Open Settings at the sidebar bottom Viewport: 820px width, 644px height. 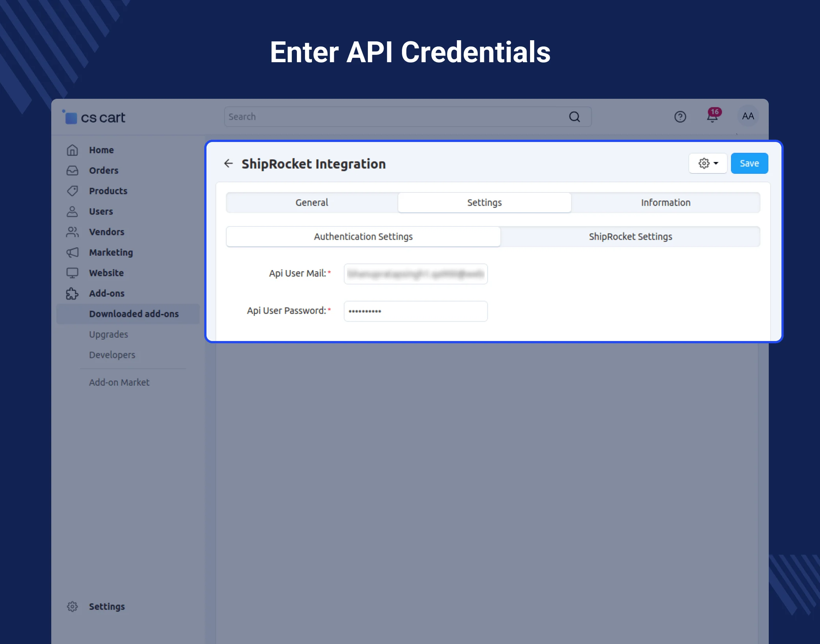click(107, 606)
